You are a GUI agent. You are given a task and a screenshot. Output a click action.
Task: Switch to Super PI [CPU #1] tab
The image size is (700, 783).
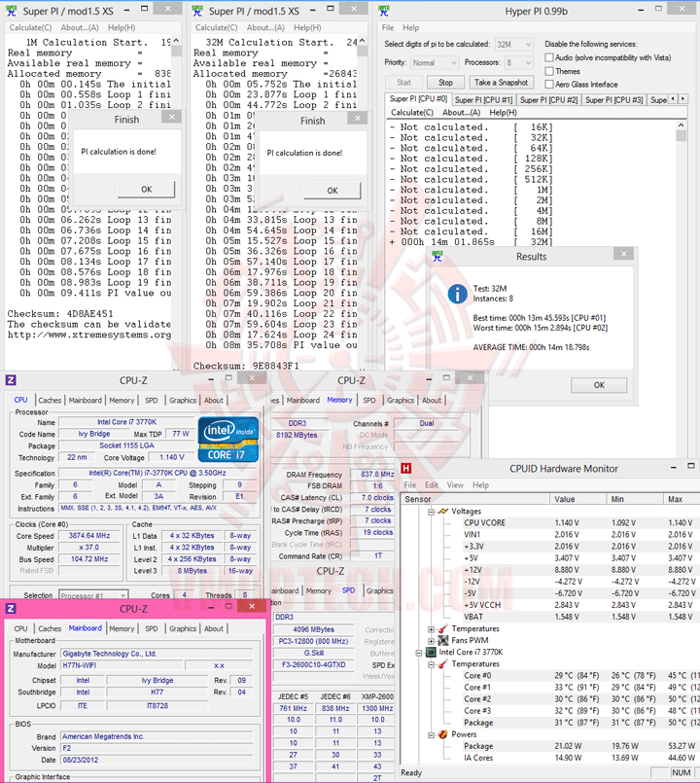point(483,100)
